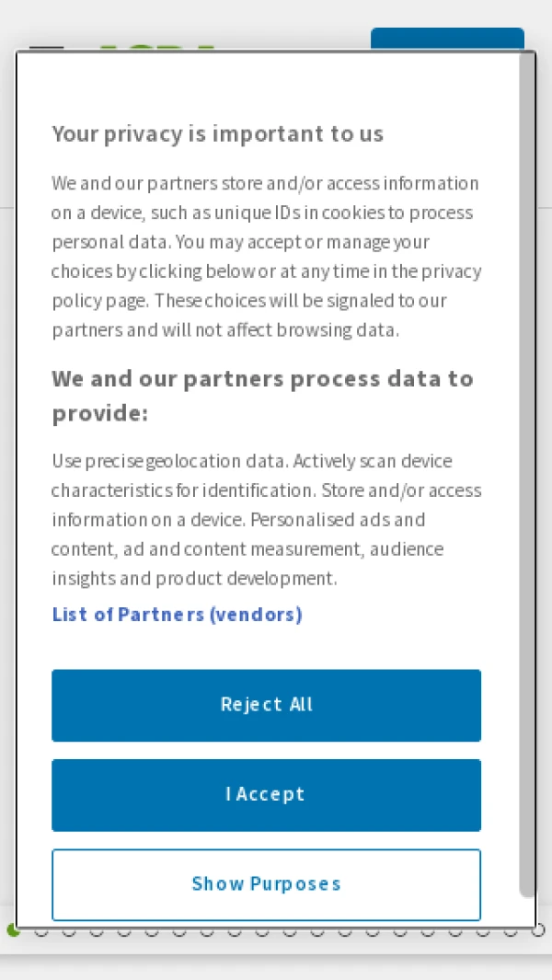Viewport: 552px width, 980px height.
Task: Click the Reject All button
Action: (x=266, y=705)
